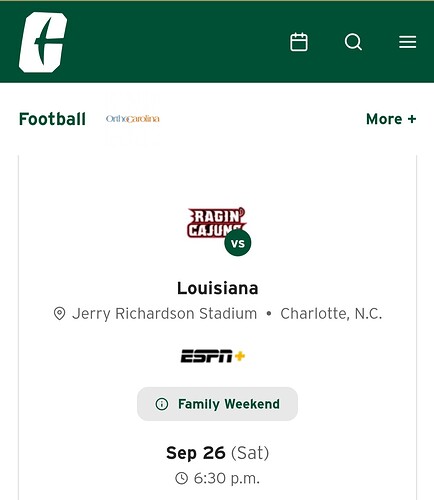Expand the More + menu
Image resolution: width=434 pixels, height=500 pixels.
[391, 119]
